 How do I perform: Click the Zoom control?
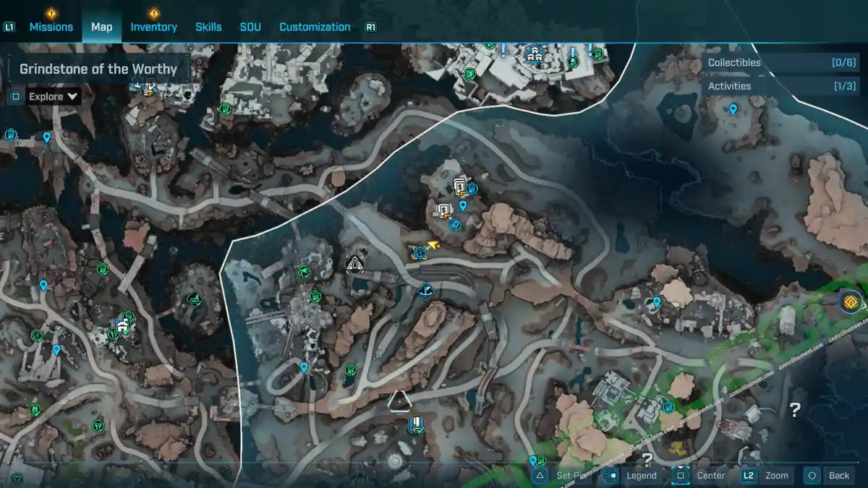pos(767,475)
